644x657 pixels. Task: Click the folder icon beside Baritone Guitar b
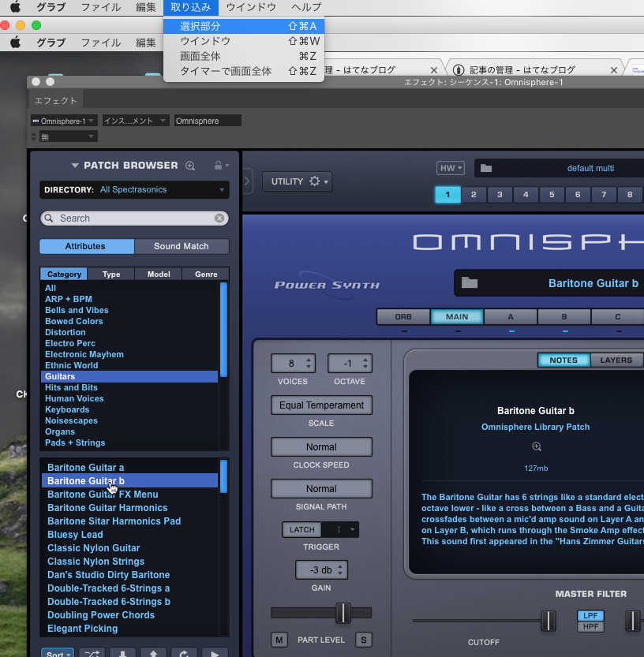469,283
